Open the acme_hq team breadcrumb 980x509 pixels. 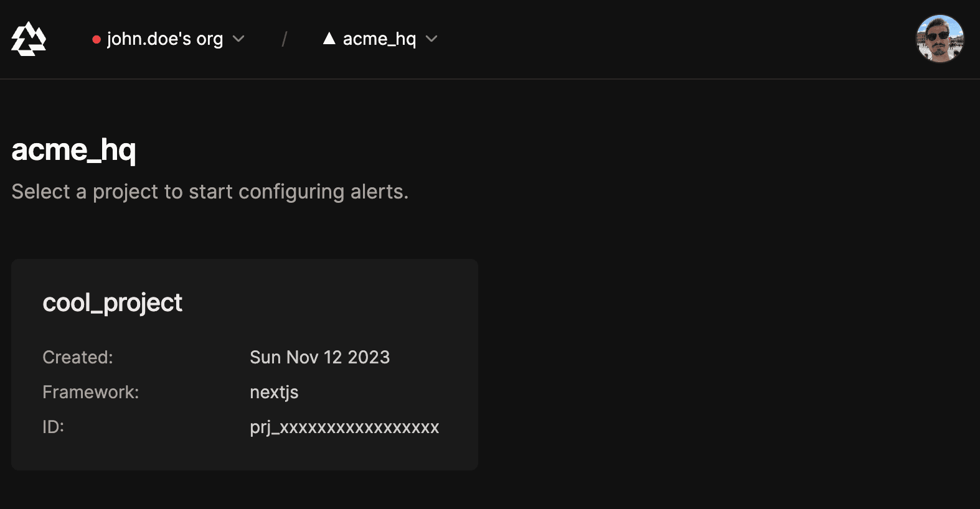click(380, 39)
